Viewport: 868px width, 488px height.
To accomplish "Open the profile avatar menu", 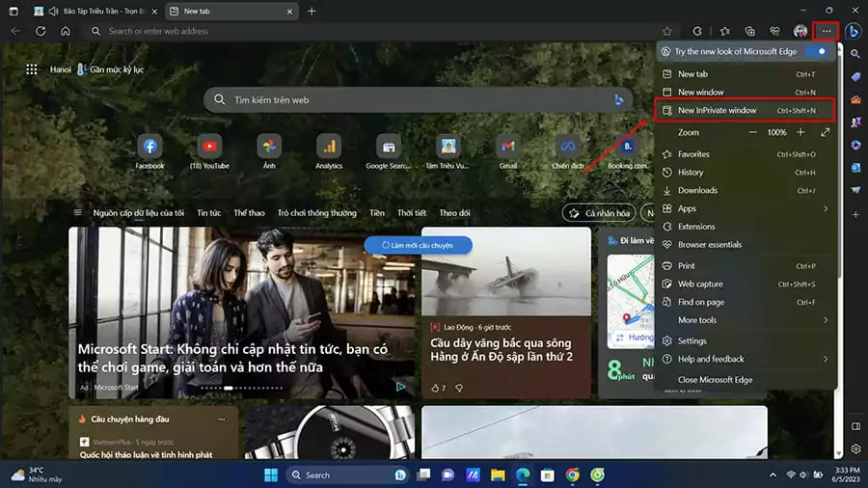I will [800, 31].
